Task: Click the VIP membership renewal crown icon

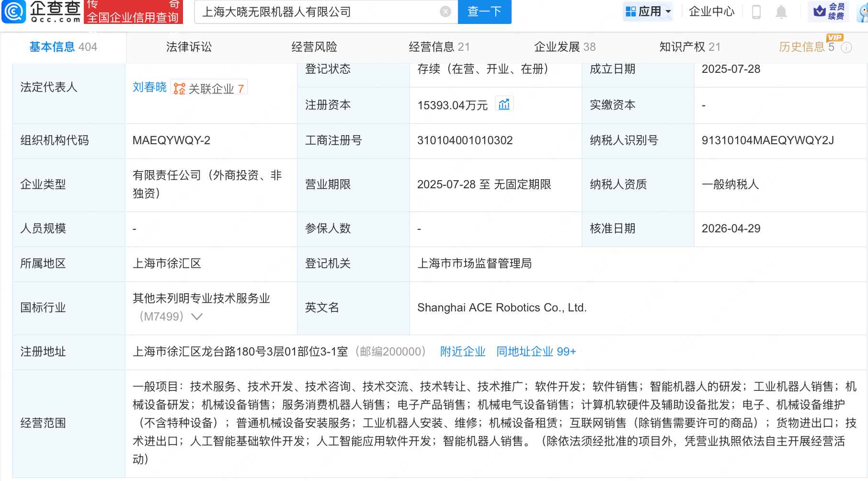Action: tap(828, 11)
